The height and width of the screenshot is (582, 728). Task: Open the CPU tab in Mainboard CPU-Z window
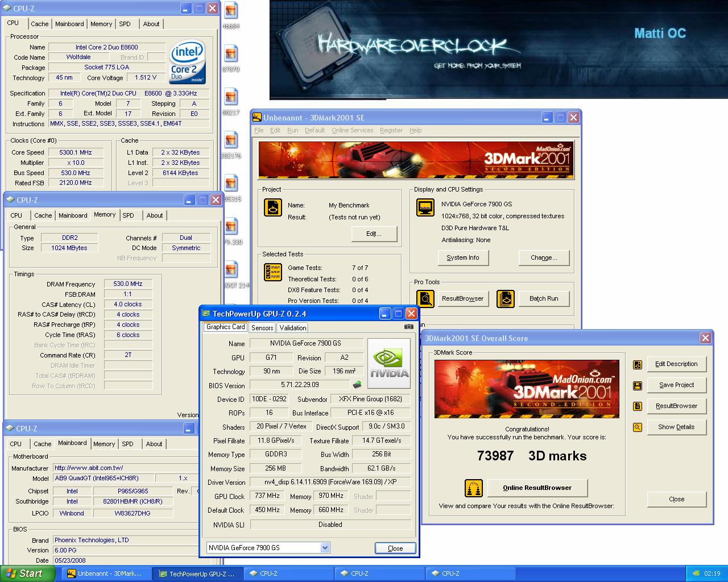pyautogui.click(x=16, y=444)
